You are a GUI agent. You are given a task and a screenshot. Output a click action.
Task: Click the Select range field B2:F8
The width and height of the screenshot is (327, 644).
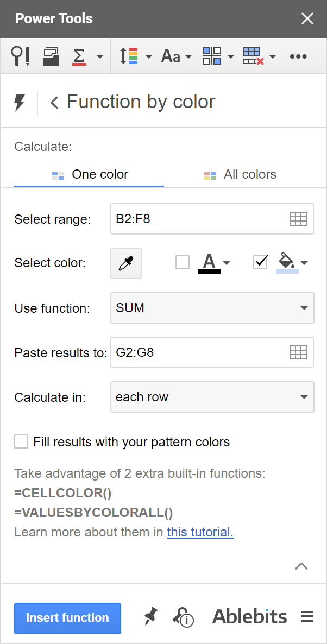212,219
